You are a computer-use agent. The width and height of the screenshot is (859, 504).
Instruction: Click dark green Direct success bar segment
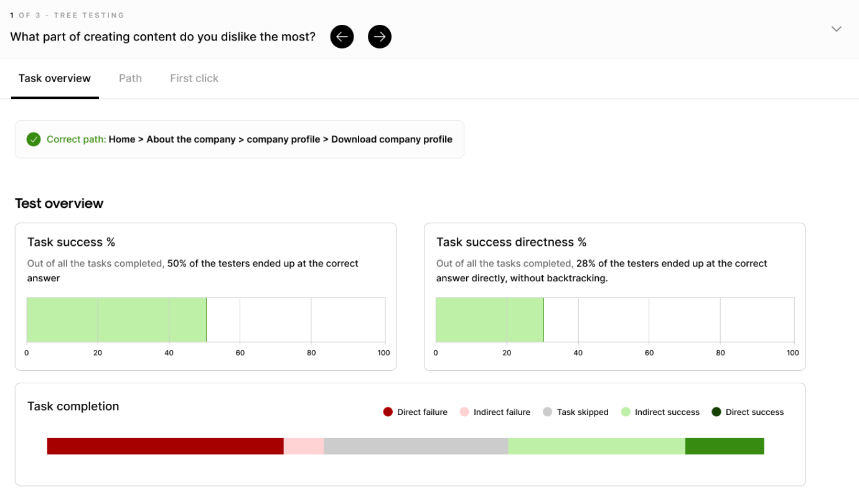coord(725,446)
